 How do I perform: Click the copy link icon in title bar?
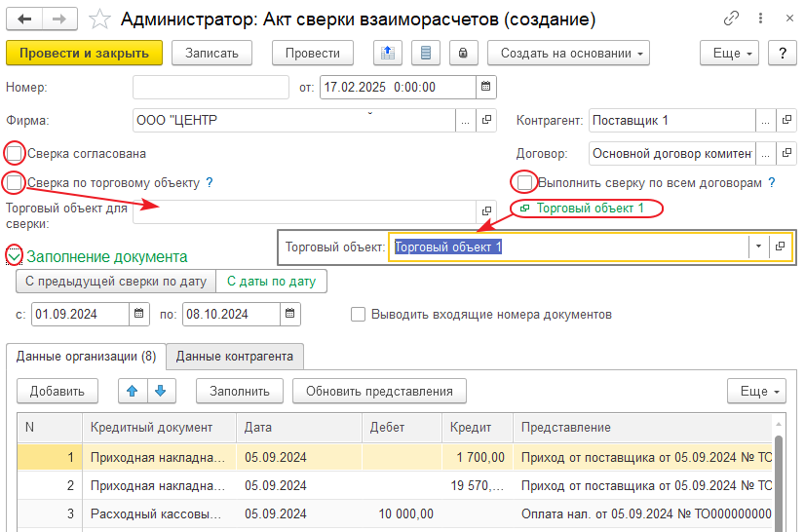point(731,19)
